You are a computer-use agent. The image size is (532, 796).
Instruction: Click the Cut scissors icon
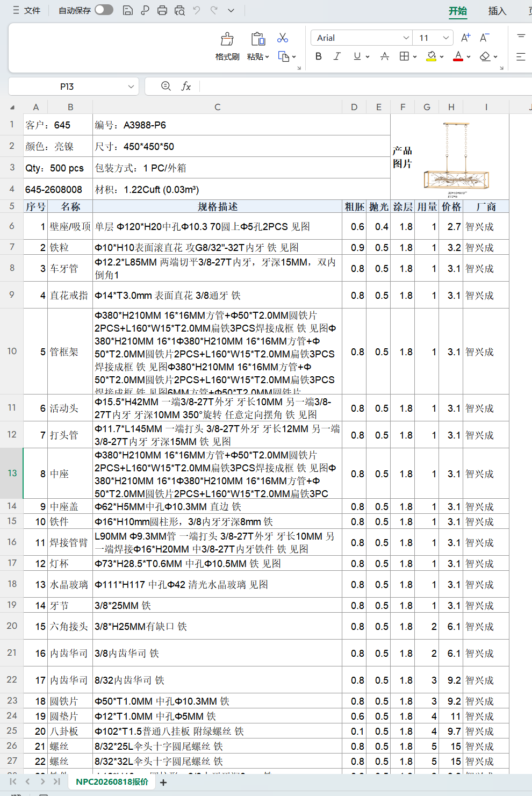point(283,38)
